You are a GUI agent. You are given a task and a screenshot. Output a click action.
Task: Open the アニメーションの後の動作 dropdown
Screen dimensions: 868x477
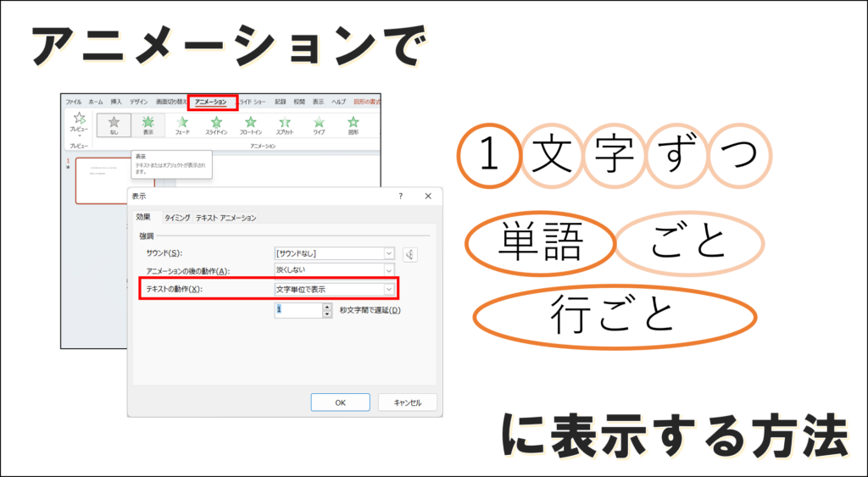(x=389, y=270)
